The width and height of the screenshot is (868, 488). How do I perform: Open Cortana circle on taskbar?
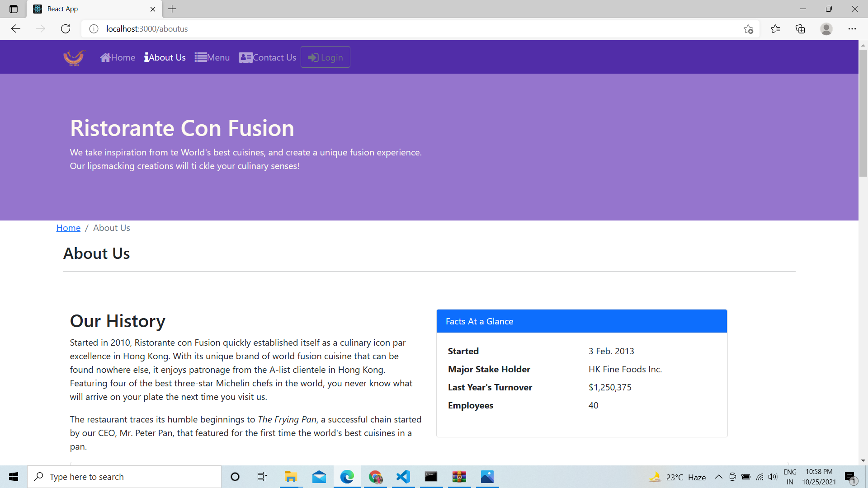(x=235, y=477)
